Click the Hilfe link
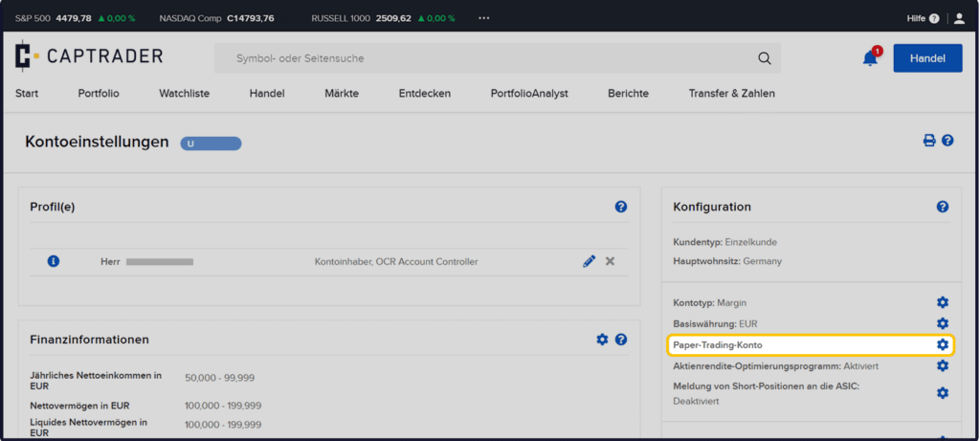 click(916, 19)
